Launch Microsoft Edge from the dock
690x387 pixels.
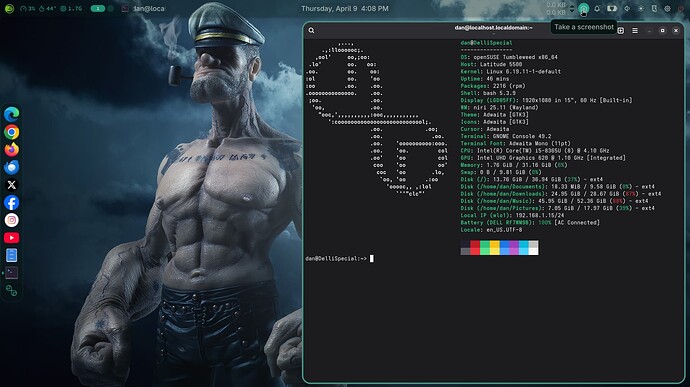pos(11,114)
